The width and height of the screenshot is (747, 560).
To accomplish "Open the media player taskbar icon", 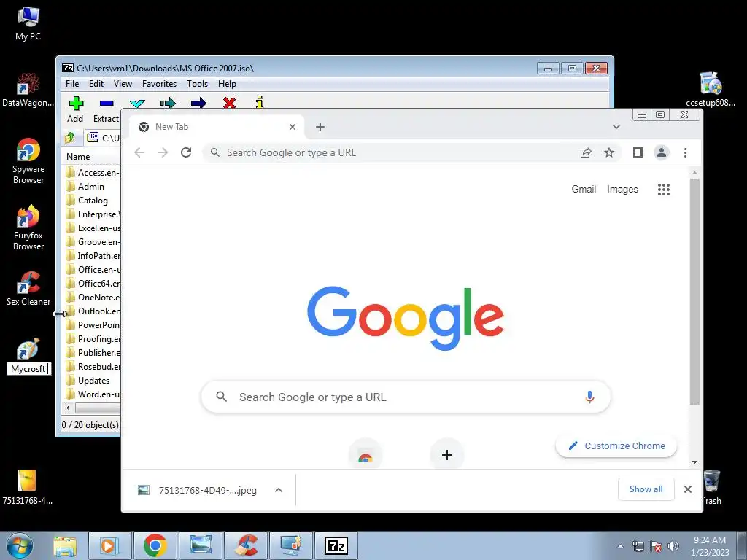I will click(x=109, y=545).
